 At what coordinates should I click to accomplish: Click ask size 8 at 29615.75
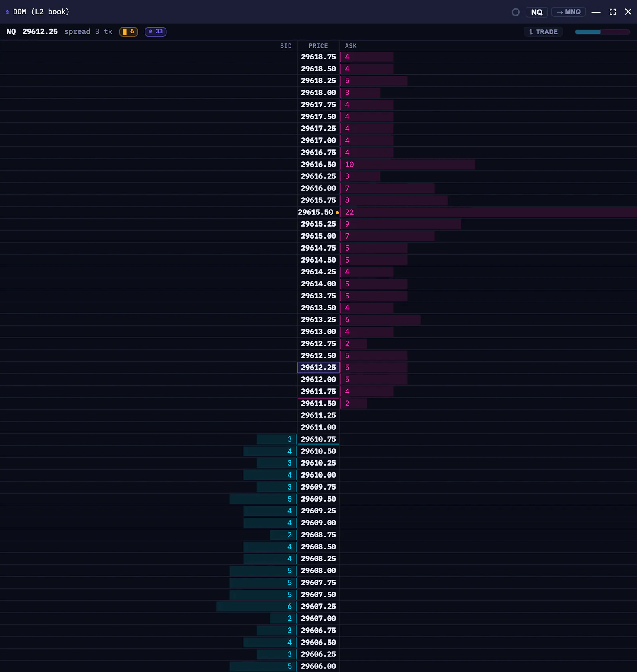click(x=347, y=200)
